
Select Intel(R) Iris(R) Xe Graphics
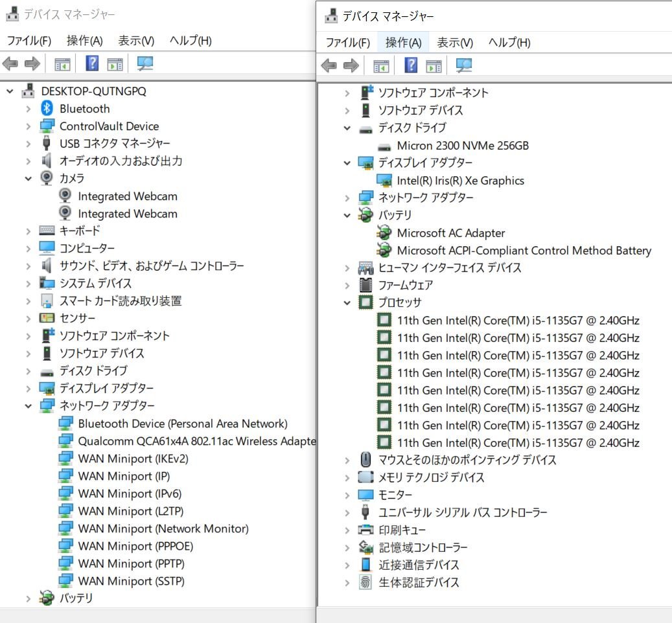pyautogui.click(x=460, y=180)
